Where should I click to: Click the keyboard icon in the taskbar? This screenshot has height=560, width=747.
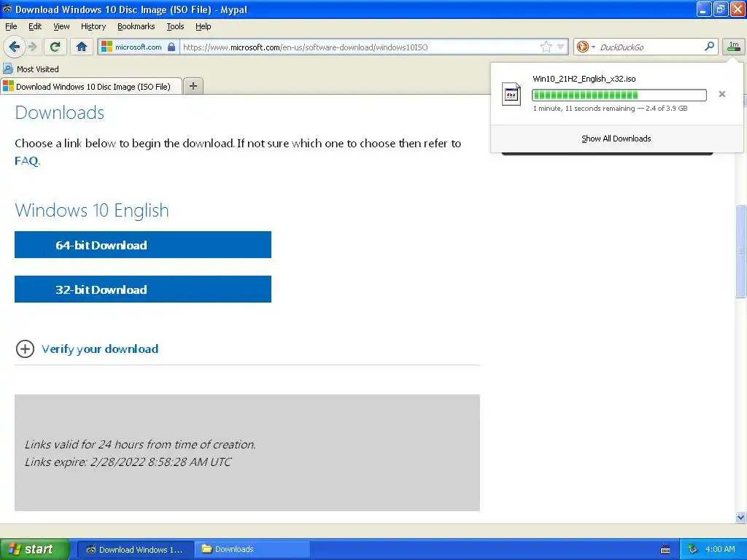(665, 550)
